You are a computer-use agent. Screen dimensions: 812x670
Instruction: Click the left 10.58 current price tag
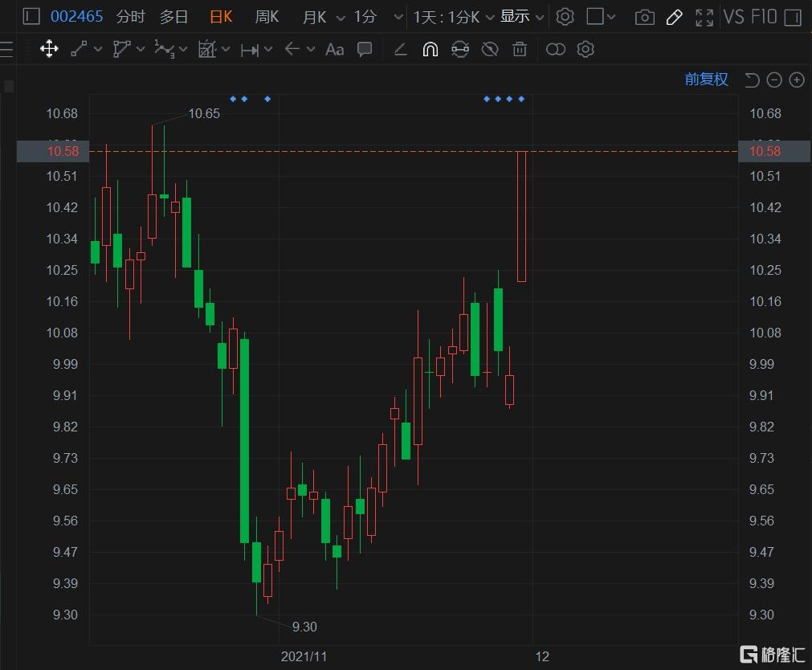(53, 151)
